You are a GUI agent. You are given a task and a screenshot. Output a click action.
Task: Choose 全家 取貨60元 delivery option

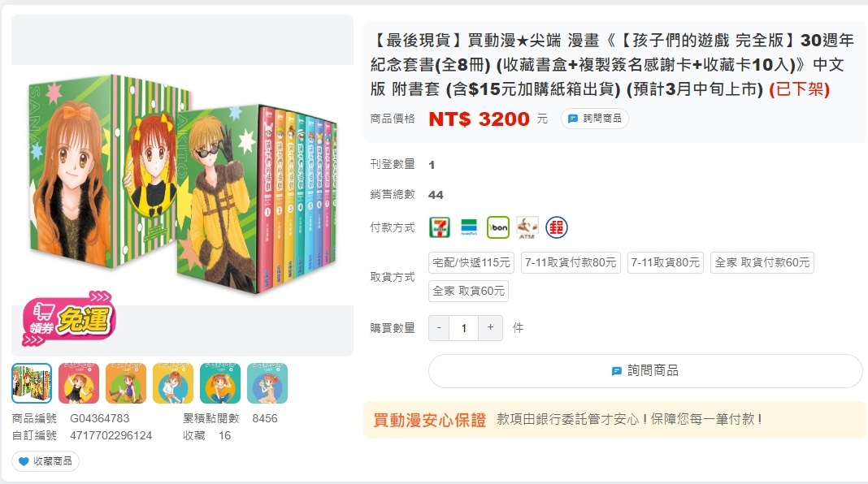click(468, 291)
